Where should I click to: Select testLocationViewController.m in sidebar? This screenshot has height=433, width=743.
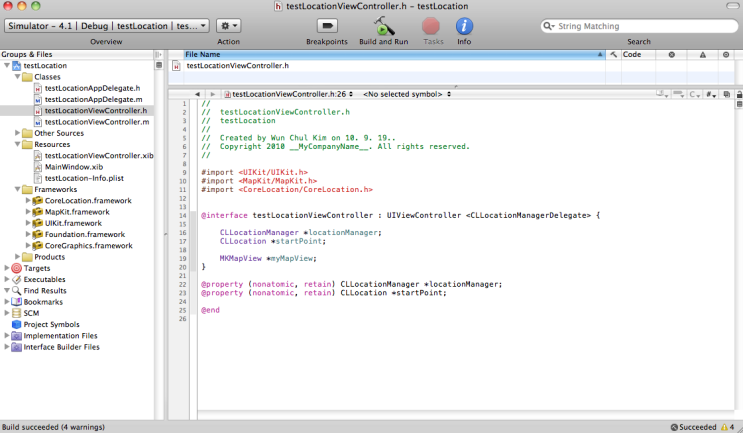(97, 122)
